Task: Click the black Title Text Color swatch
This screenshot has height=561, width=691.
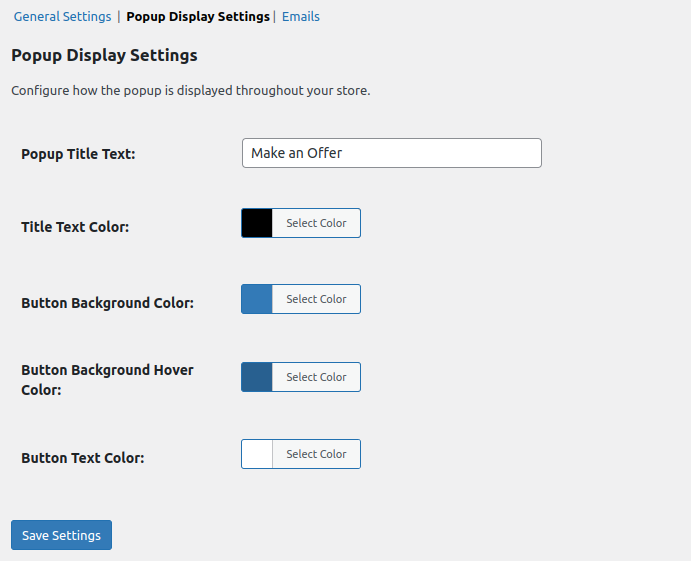Action: coord(257,223)
